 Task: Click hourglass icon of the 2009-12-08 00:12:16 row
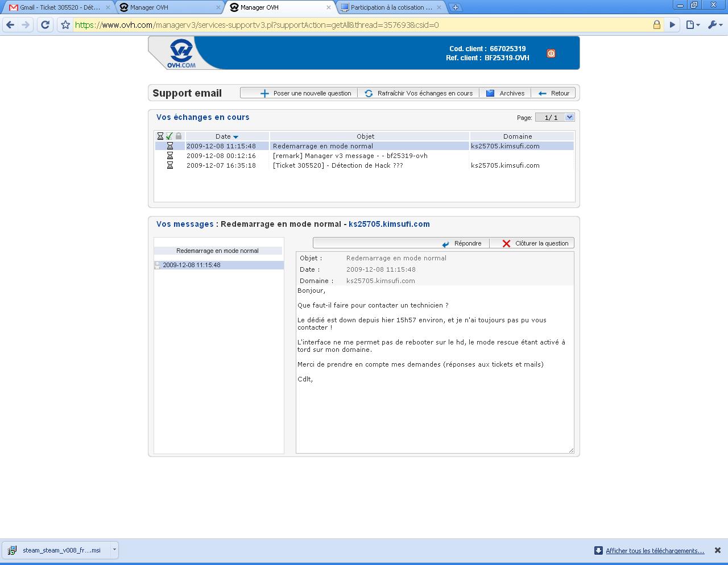click(x=169, y=156)
